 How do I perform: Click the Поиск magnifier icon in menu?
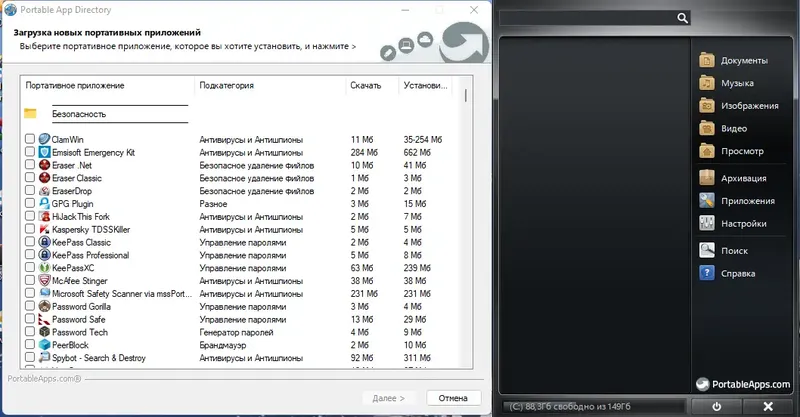tap(707, 250)
